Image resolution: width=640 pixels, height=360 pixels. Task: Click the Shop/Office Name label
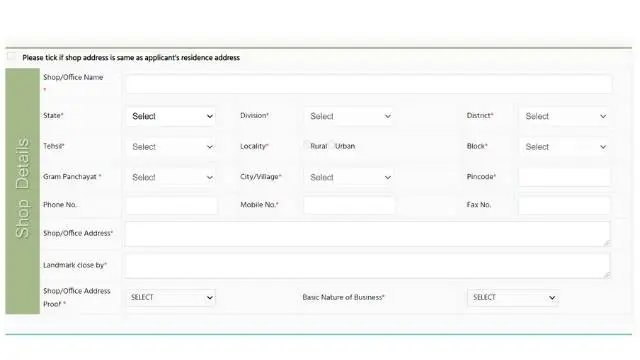[x=73, y=77]
